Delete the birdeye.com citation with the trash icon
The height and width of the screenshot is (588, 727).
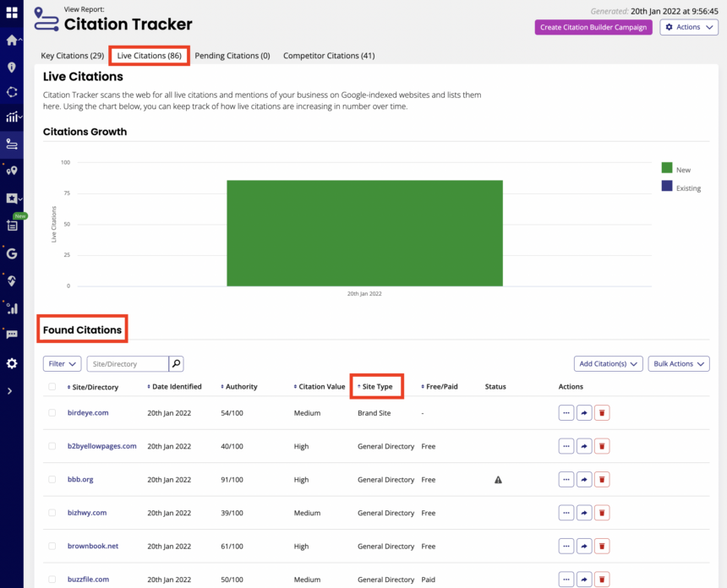tap(602, 412)
